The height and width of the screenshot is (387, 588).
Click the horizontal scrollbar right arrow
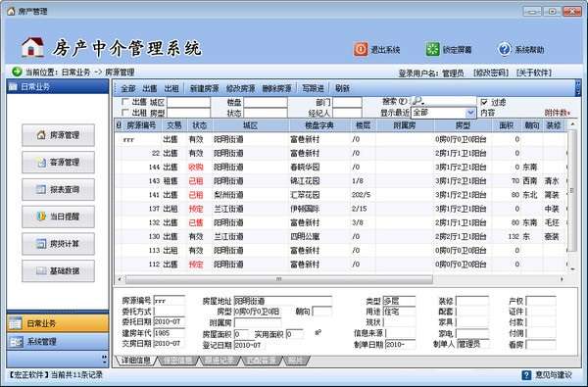point(562,279)
